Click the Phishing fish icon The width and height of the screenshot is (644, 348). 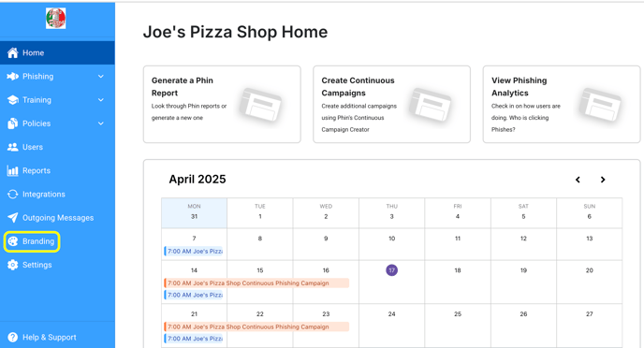13,77
